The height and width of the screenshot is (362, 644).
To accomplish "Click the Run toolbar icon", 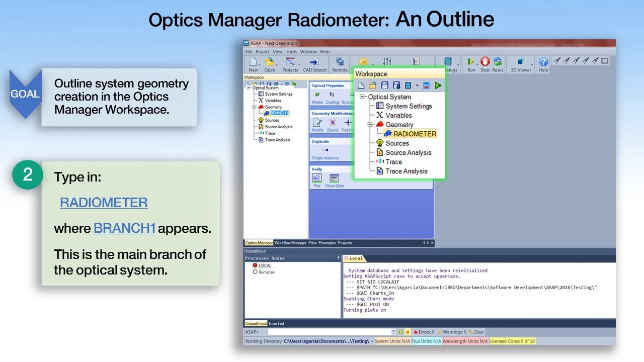I will pyautogui.click(x=471, y=62).
